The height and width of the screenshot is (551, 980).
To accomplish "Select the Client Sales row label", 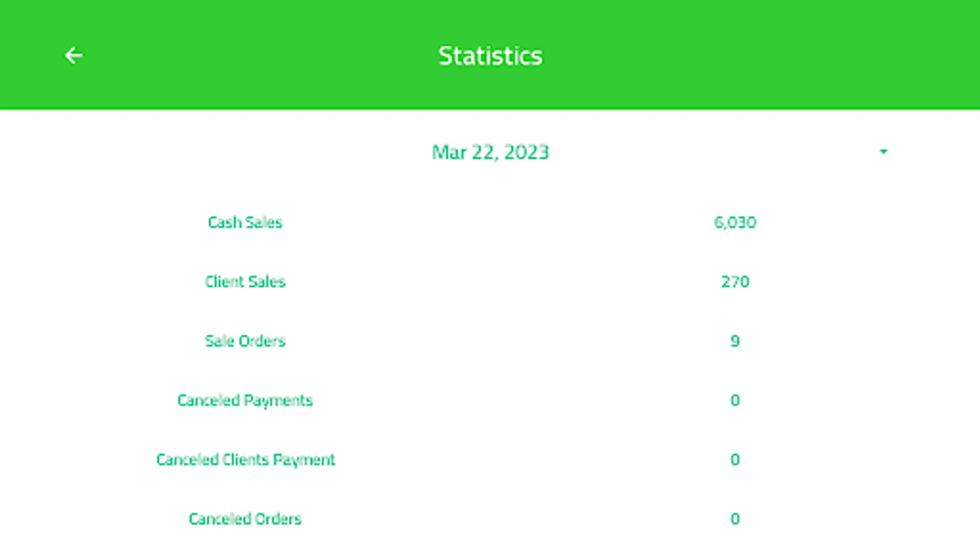I will (245, 282).
